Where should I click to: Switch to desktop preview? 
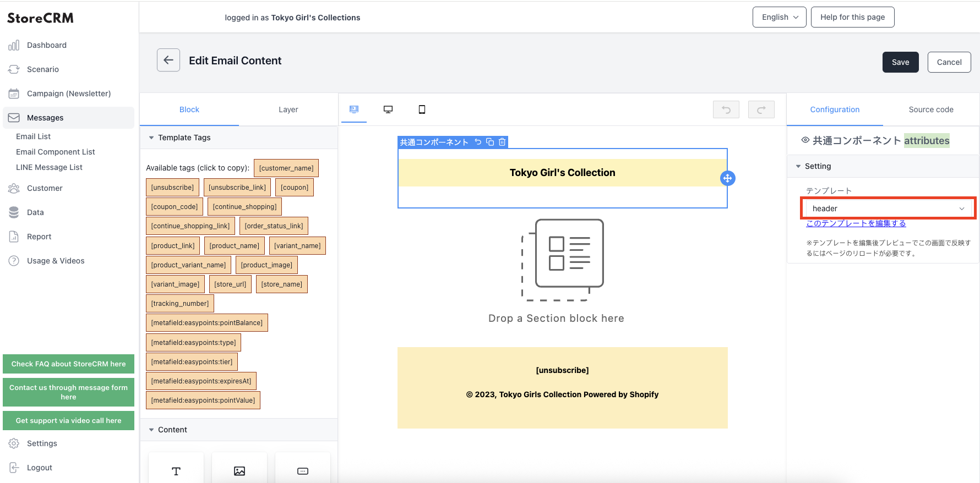[x=388, y=109]
